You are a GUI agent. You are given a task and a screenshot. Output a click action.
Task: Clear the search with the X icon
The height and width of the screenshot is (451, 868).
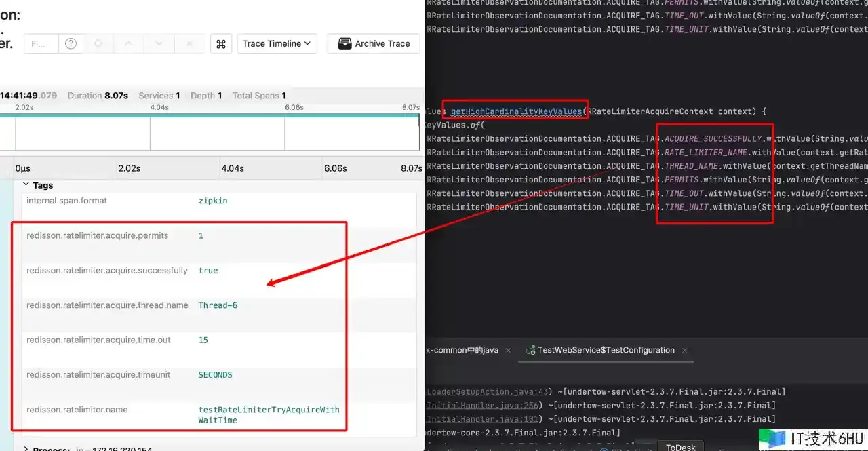[189, 43]
